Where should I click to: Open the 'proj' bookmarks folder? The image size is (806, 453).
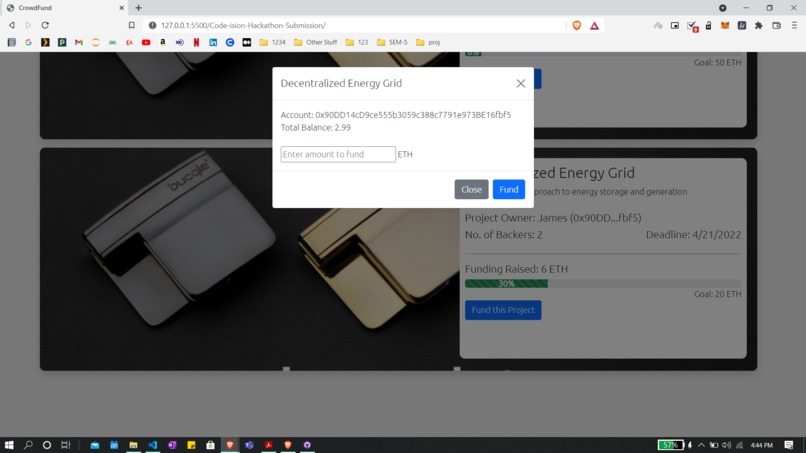click(x=428, y=42)
